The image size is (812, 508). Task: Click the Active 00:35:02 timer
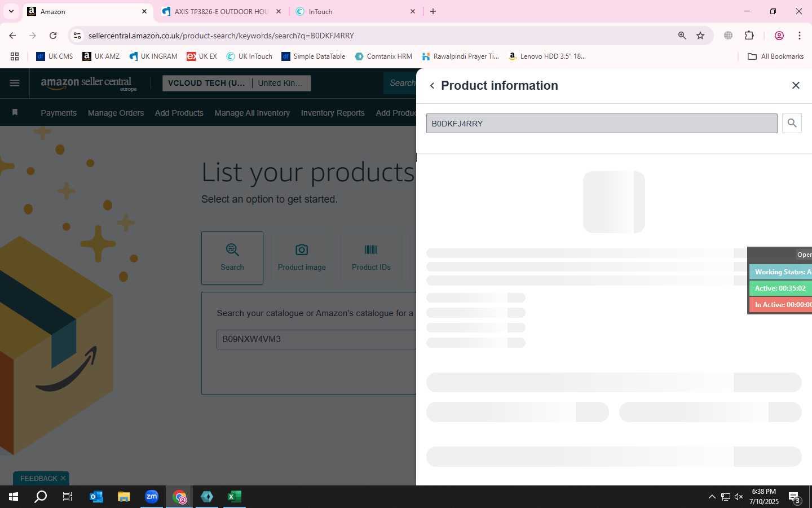pyautogui.click(x=780, y=288)
